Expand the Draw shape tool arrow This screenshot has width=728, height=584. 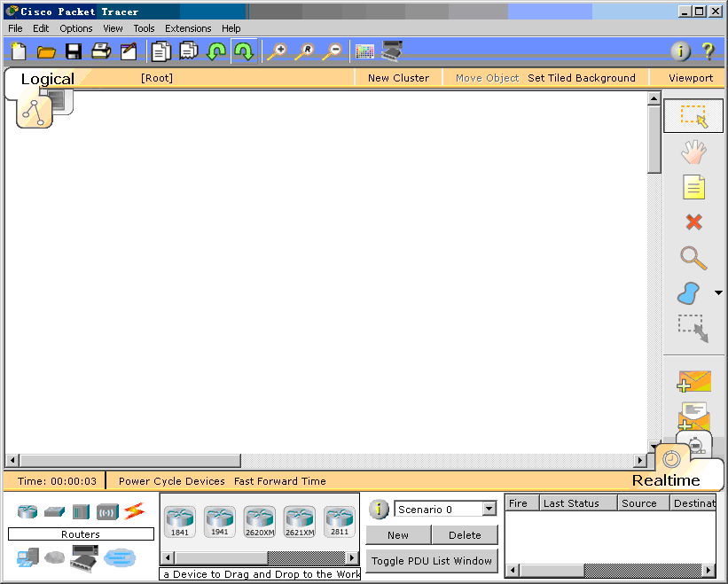pos(717,293)
